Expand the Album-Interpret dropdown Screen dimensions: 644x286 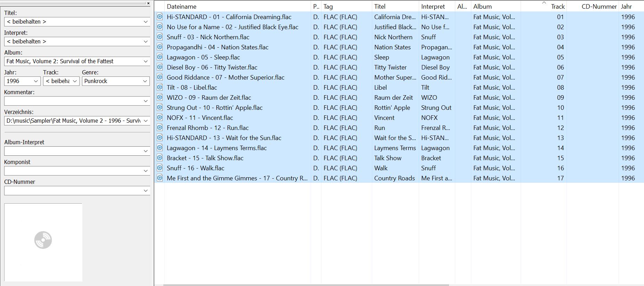(146, 151)
